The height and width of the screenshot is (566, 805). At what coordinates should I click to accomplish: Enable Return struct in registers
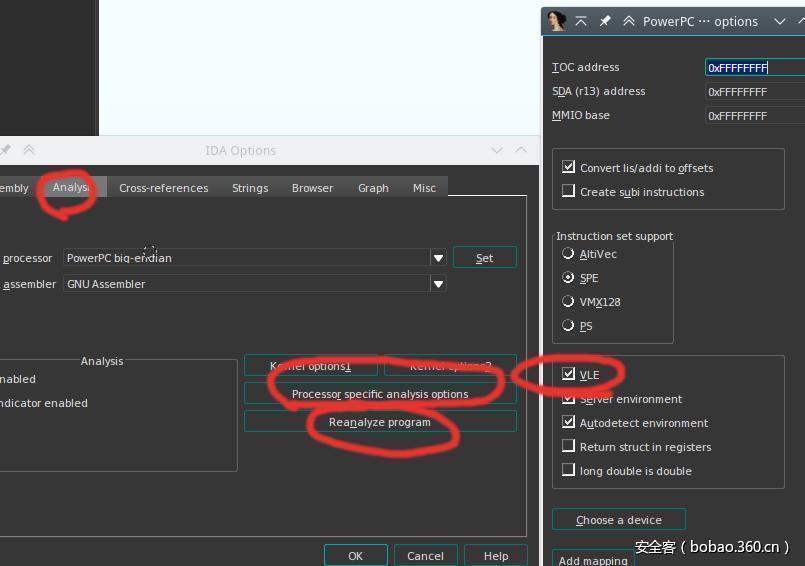pyautogui.click(x=569, y=447)
